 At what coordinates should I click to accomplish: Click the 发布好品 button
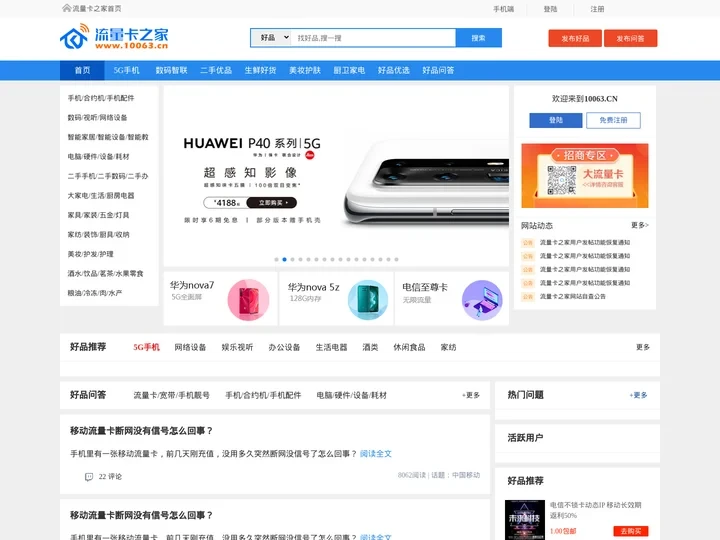(575, 38)
